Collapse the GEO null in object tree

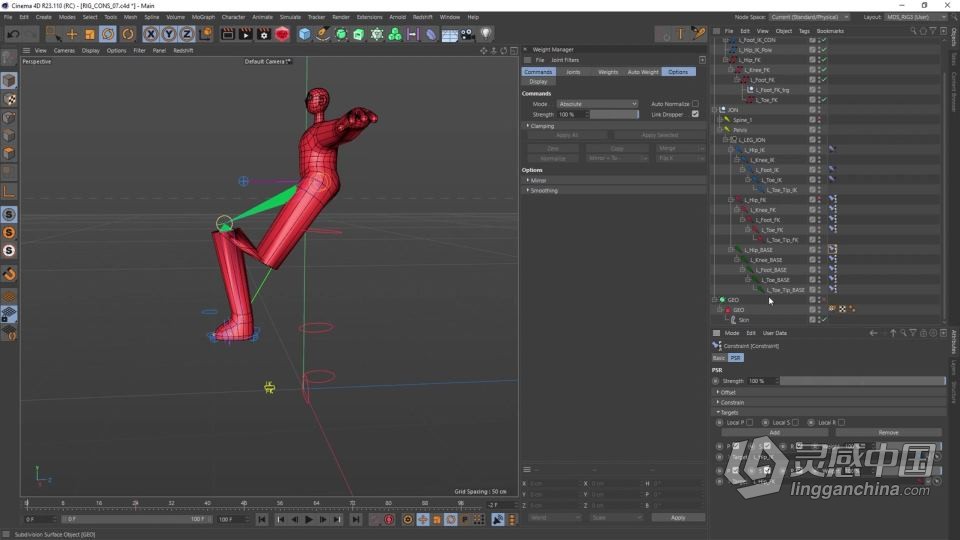(715, 300)
